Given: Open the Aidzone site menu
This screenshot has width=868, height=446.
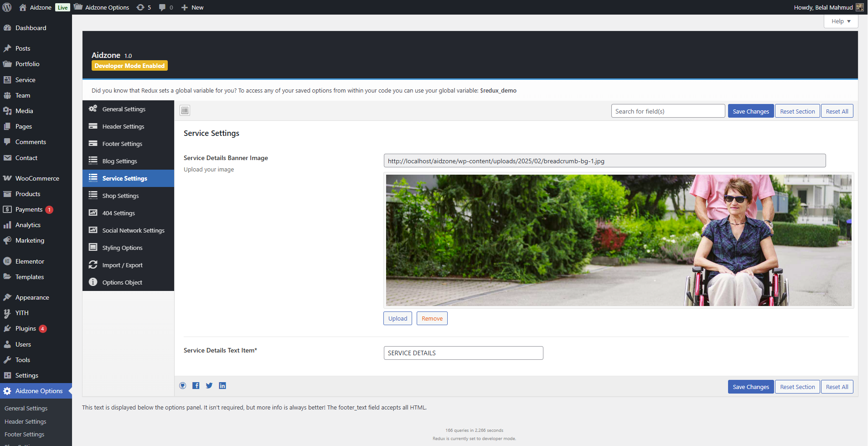Looking at the screenshot, I should click(40, 7).
